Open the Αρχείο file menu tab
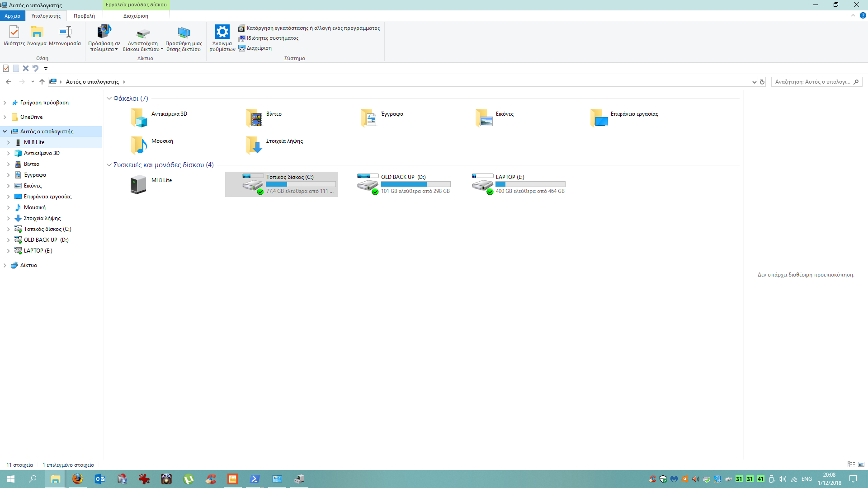This screenshot has height=488, width=868. tap(12, 16)
